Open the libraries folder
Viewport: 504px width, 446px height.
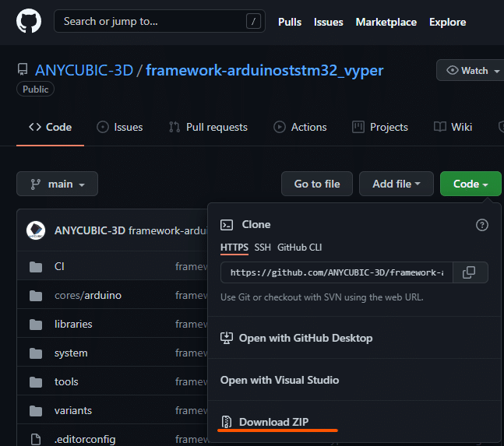pyautogui.click(x=73, y=324)
